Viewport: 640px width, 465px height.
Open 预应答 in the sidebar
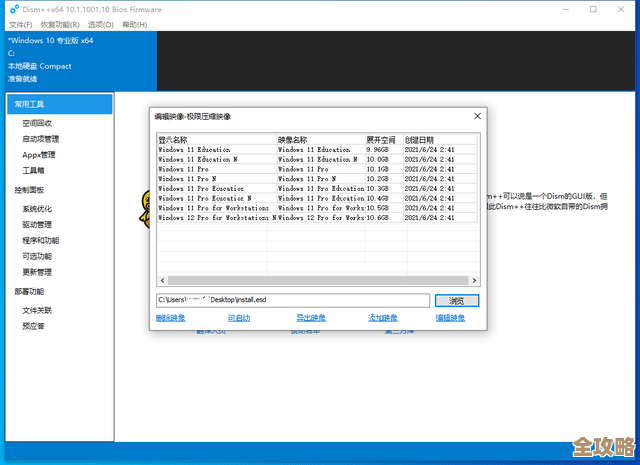point(33,326)
